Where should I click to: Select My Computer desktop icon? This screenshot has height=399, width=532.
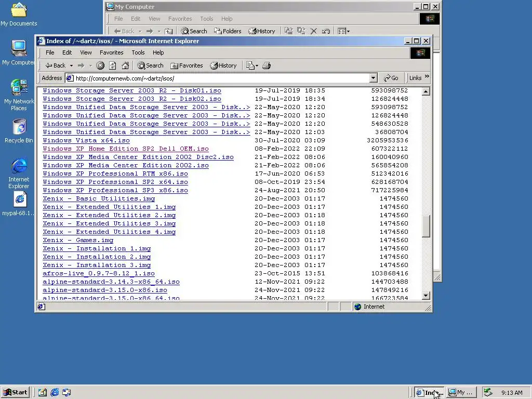[19, 52]
